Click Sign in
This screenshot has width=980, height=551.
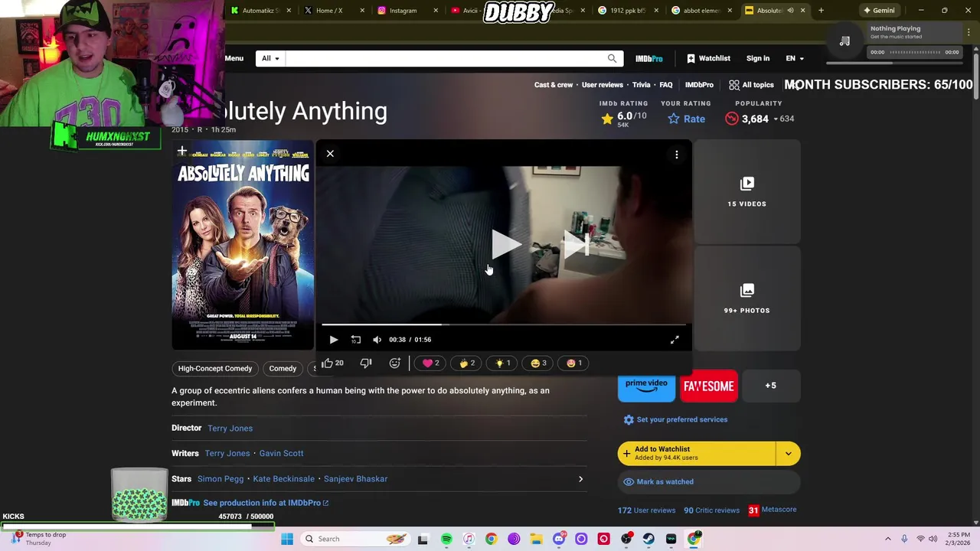[x=758, y=58]
